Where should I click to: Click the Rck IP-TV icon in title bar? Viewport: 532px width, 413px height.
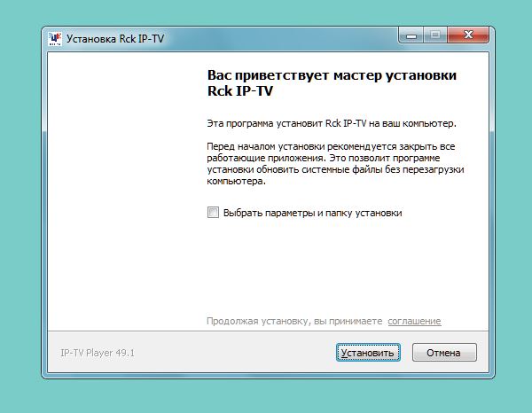point(57,38)
